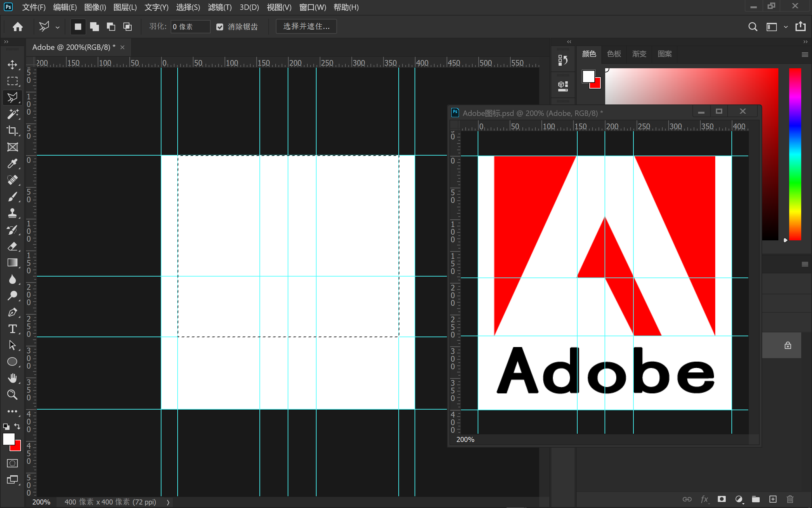
Task: Click the link layers icon
Action: 687,499
